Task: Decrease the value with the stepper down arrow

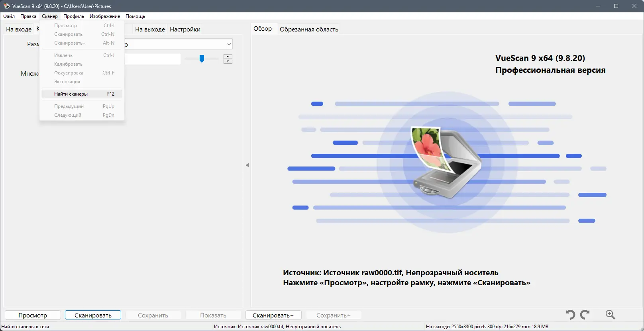Action: click(x=228, y=61)
